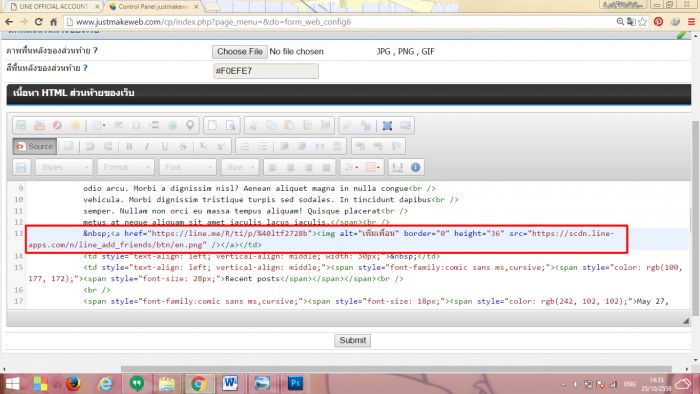Toggle the Source view button
Viewport: 700px width, 394px height.
click(x=35, y=146)
